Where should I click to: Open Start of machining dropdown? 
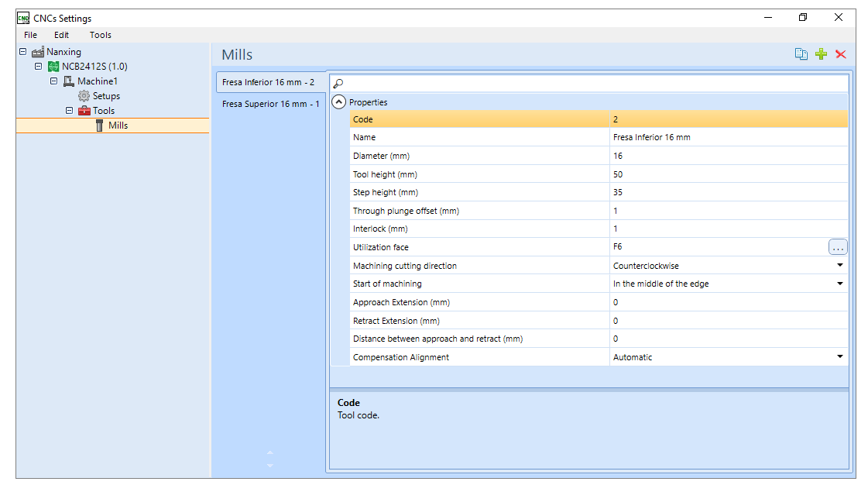840,284
